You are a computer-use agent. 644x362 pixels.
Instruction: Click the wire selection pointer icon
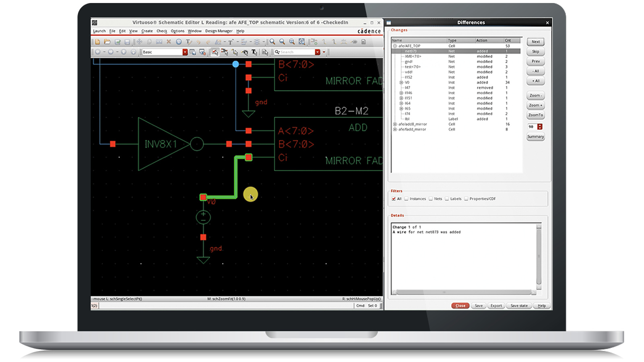point(235,52)
